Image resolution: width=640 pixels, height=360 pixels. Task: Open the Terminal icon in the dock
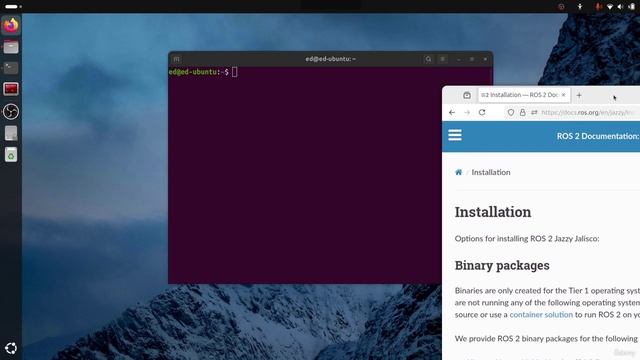11,68
